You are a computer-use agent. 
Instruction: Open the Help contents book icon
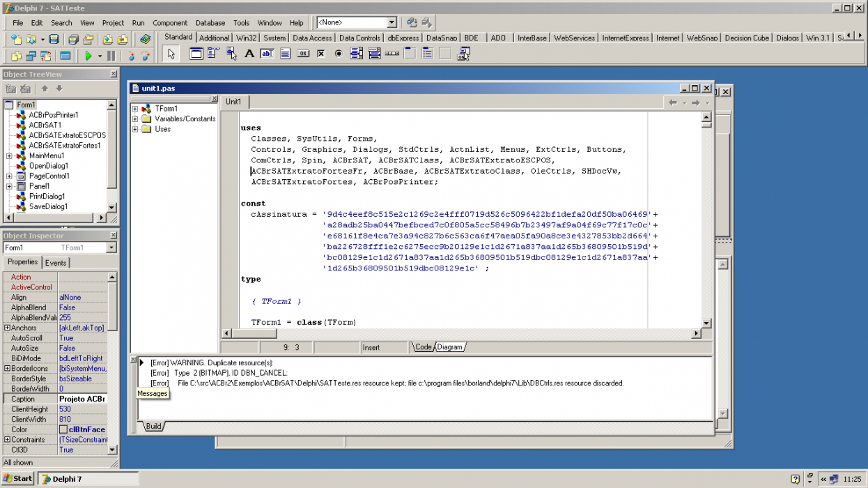[x=145, y=40]
